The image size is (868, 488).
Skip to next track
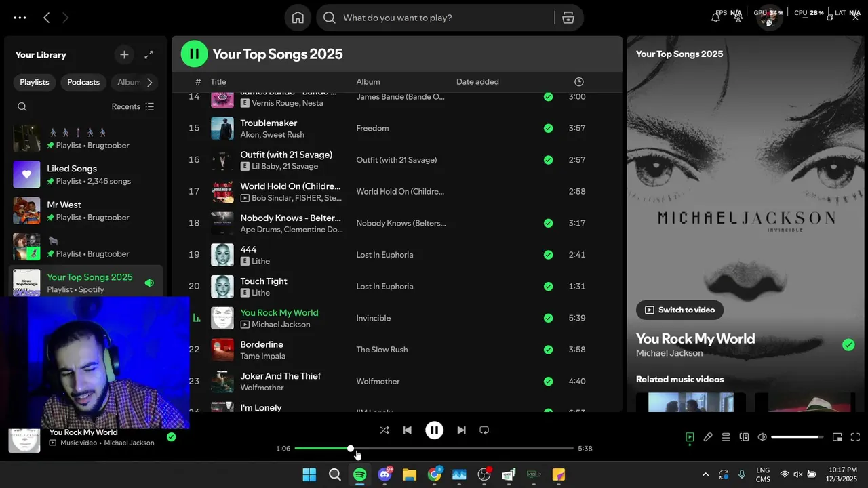point(461,430)
